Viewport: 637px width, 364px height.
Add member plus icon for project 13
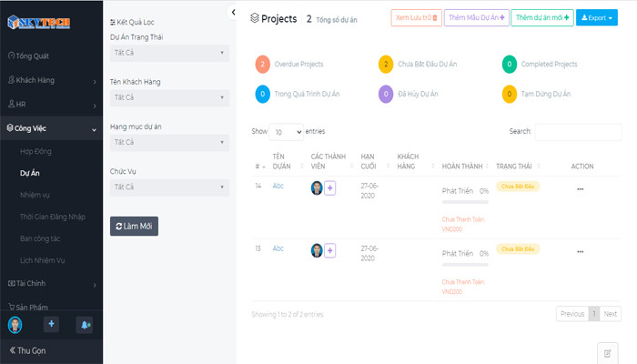click(x=329, y=250)
